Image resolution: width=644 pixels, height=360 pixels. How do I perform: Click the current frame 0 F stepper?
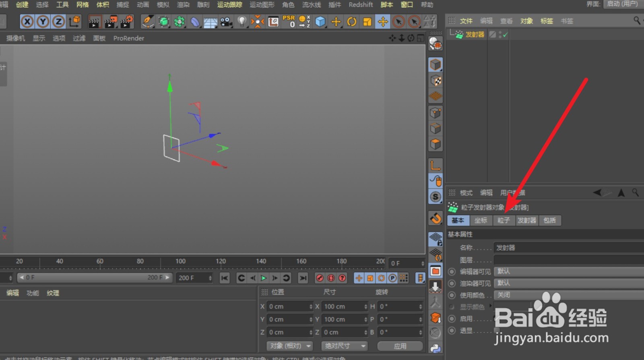pyautogui.click(x=422, y=263)
